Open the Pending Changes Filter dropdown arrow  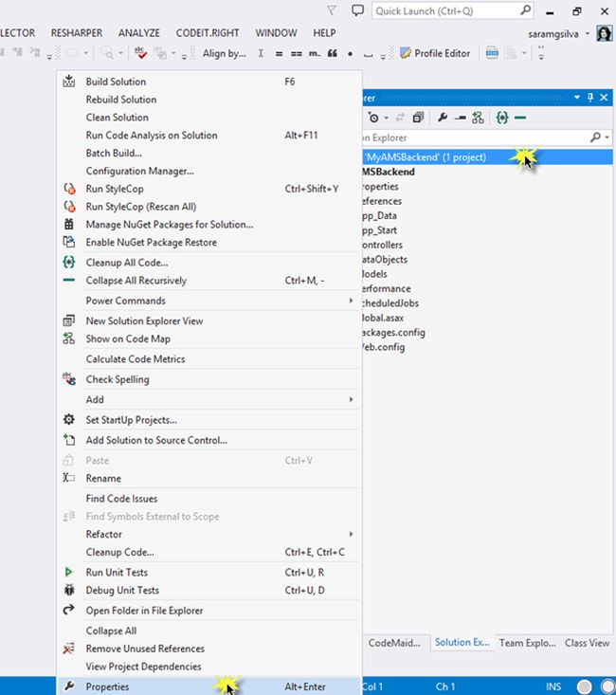click(387, 118)
